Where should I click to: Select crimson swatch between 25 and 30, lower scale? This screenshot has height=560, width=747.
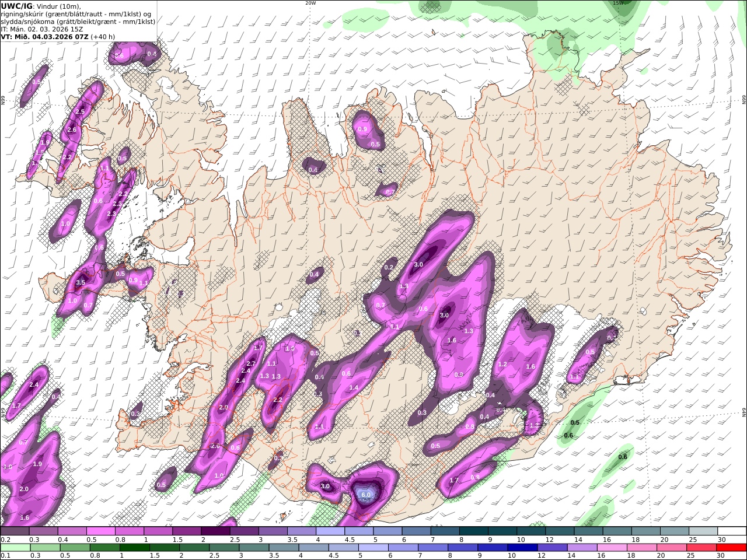(702, 548)
